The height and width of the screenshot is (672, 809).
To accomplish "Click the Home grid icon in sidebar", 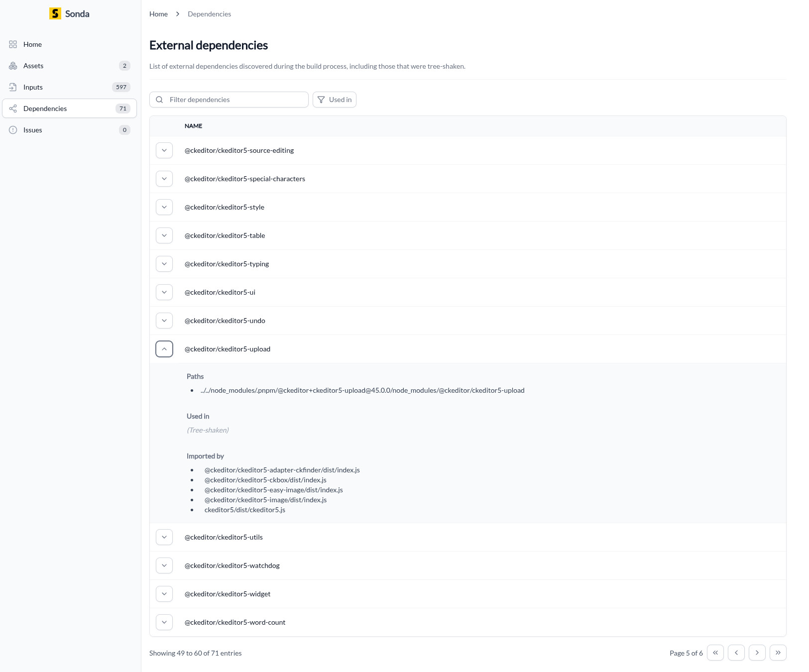I will pos(13,44).
